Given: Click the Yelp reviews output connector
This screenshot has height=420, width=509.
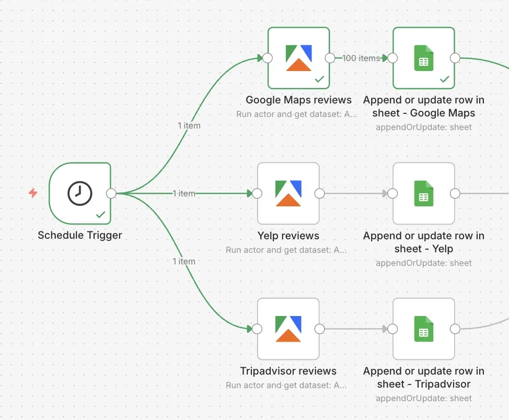Looking at the screenshot, I should (319, 193).
